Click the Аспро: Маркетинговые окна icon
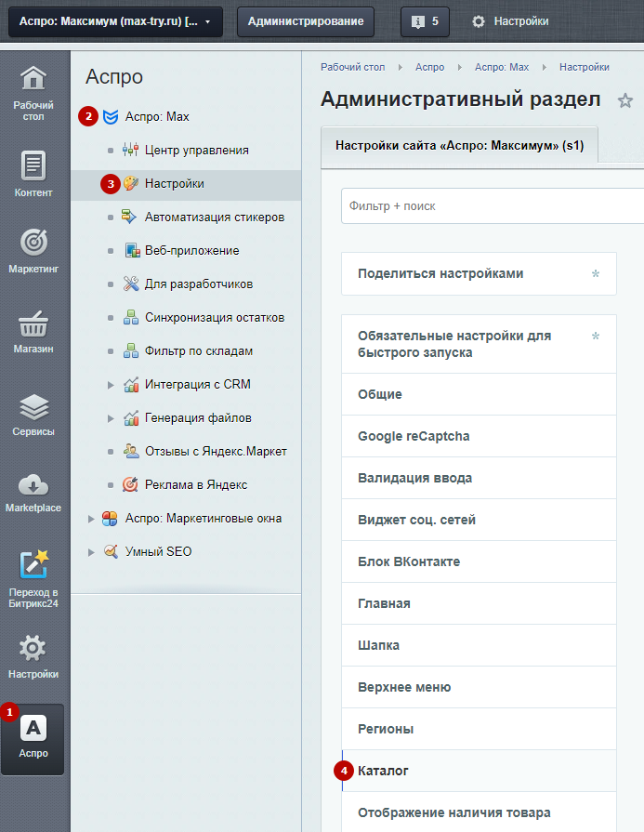644x832 pixels. [110, 519]
